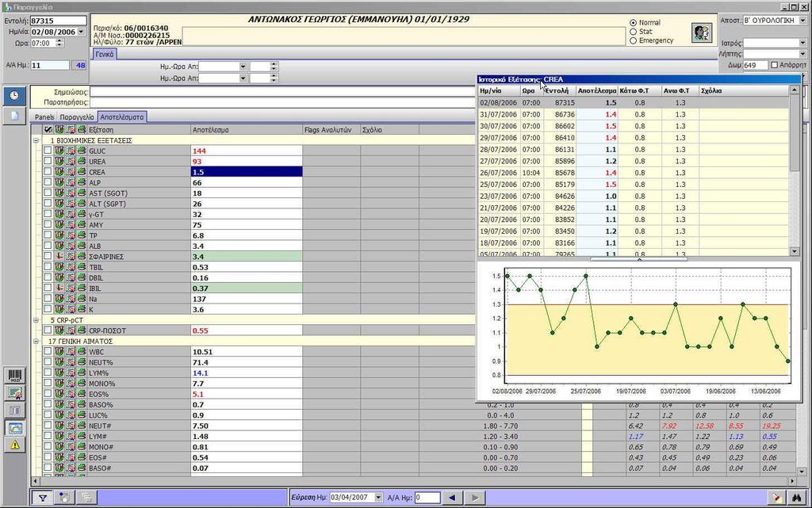Click the history table scroll-down arrow
The height and width of the screenshot is (508, 812).
795,251
